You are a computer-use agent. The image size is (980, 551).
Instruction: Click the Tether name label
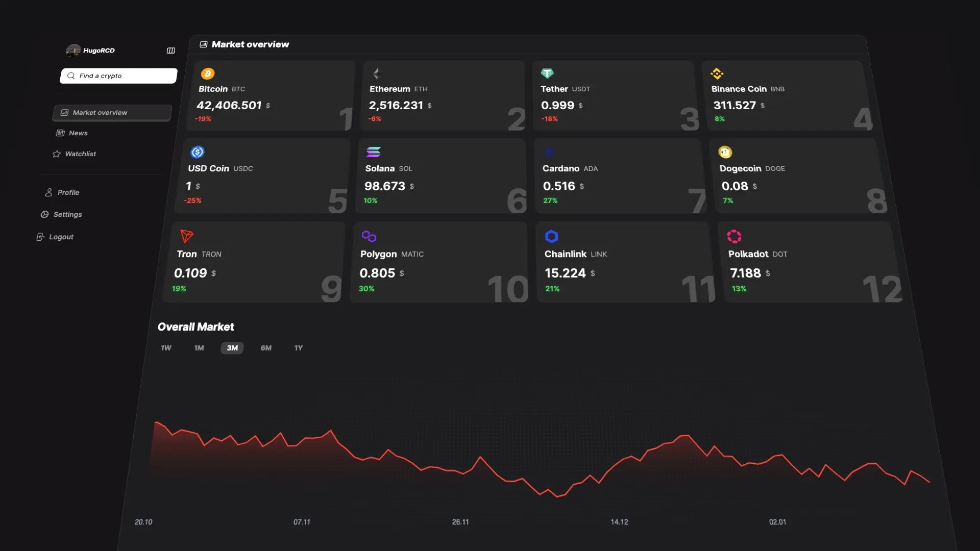point(554,89)
